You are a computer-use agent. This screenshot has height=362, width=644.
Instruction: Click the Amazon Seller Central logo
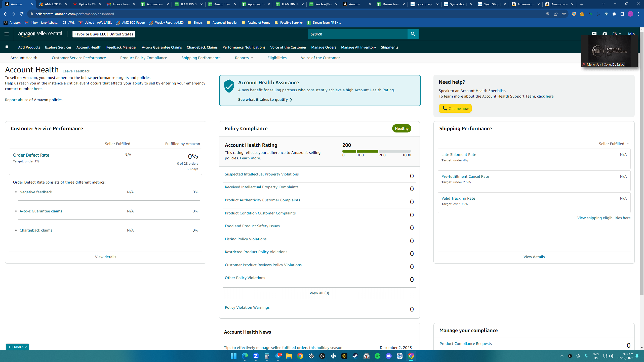click(x=40, y=34)
